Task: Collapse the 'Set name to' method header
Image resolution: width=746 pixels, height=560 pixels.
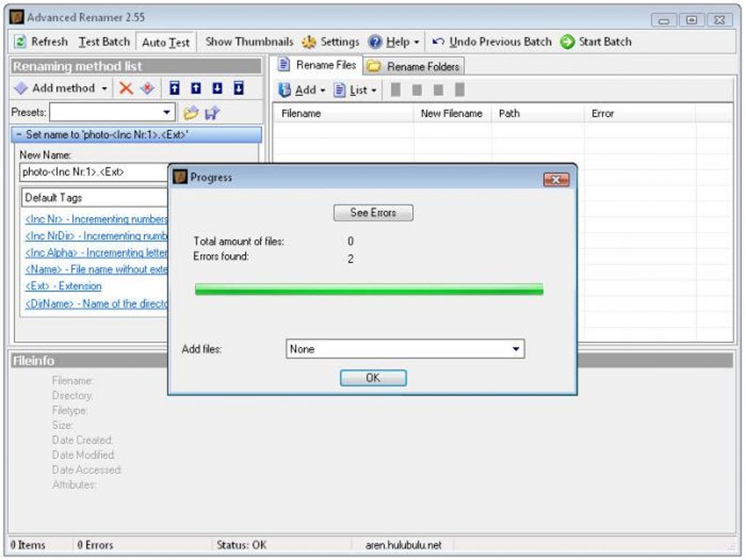Action: pyautogui.click(x=136, y=135)
